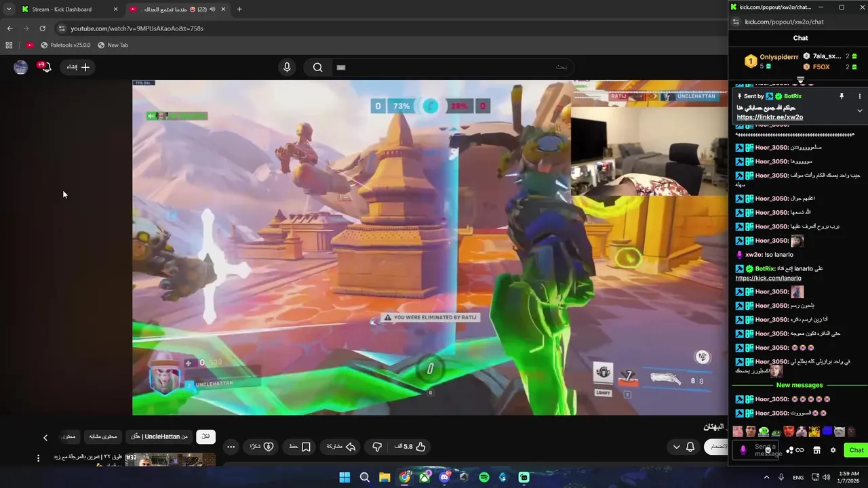
Task: Click the save (حفظ) bookmark button
Action: pyautogui.click(x=300, y=447)
